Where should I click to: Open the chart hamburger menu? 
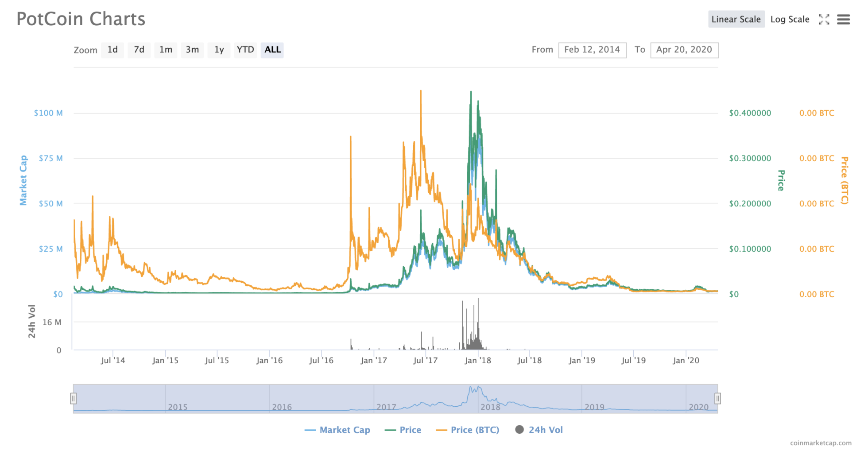tap(843, 19)
